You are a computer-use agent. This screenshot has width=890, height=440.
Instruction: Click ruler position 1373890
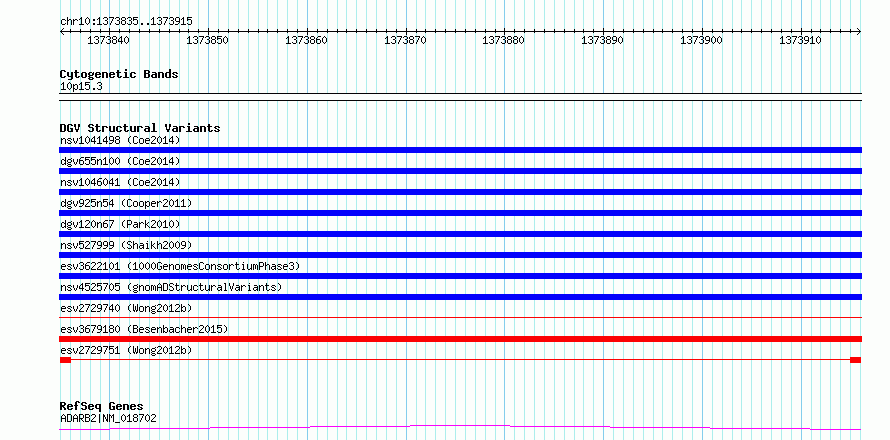click(602, 40)
